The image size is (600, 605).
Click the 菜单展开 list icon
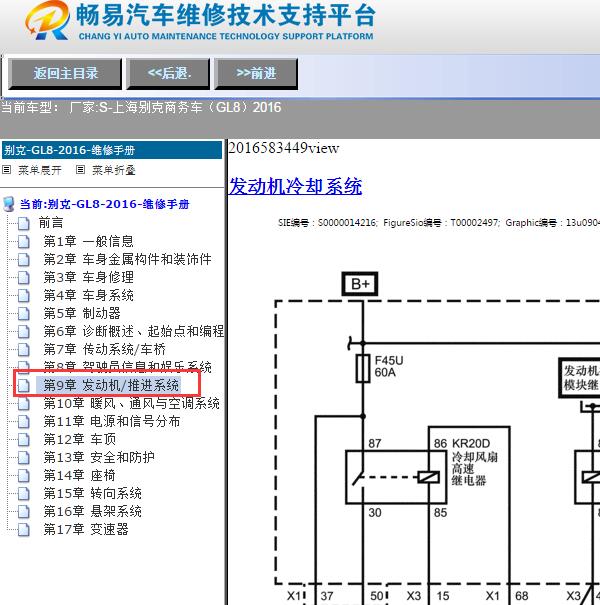point(7,170)
